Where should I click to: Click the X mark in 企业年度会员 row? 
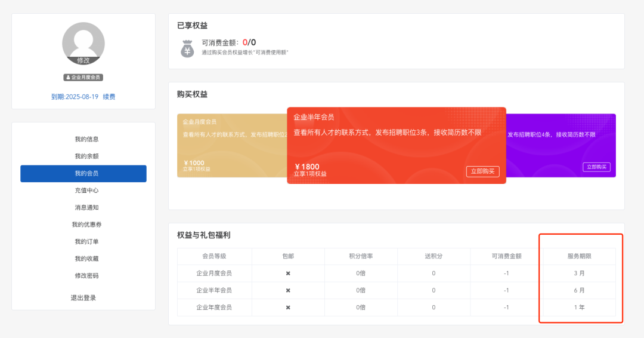[288, 308]
